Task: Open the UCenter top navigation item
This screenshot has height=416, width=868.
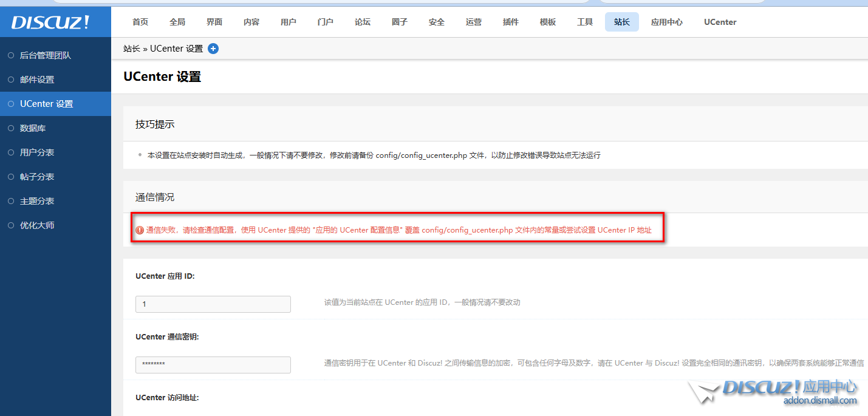Action: 720,22
